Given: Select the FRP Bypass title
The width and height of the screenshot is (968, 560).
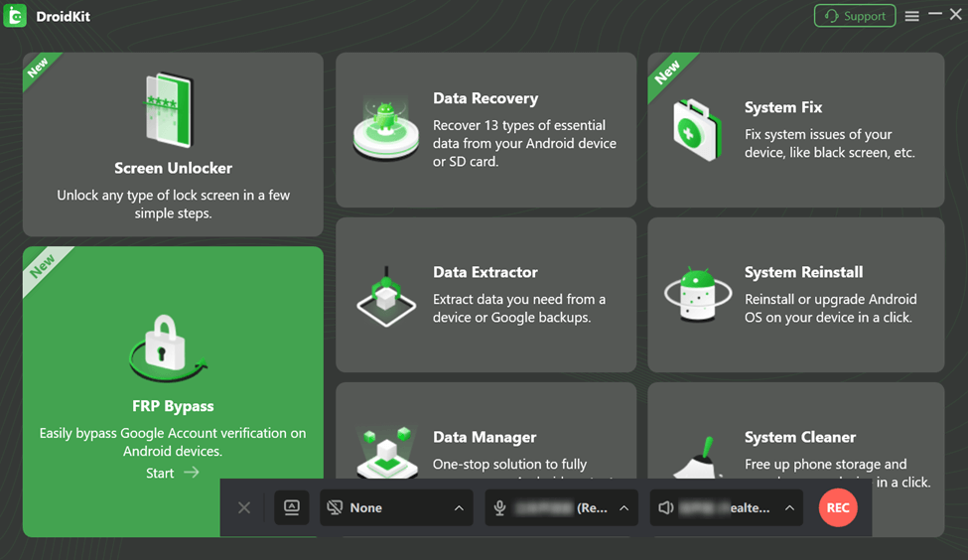Looking at the screenshot, I should [x=173, y=406].
